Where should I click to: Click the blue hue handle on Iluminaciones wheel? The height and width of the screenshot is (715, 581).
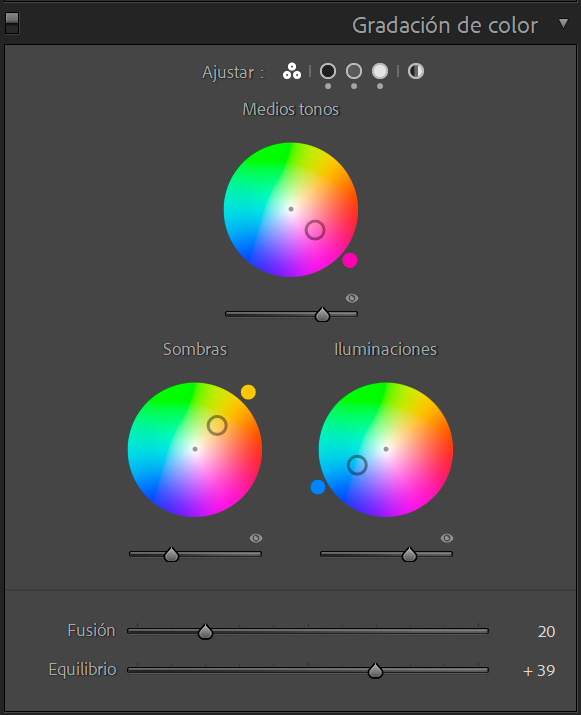[x=318, y=487]
